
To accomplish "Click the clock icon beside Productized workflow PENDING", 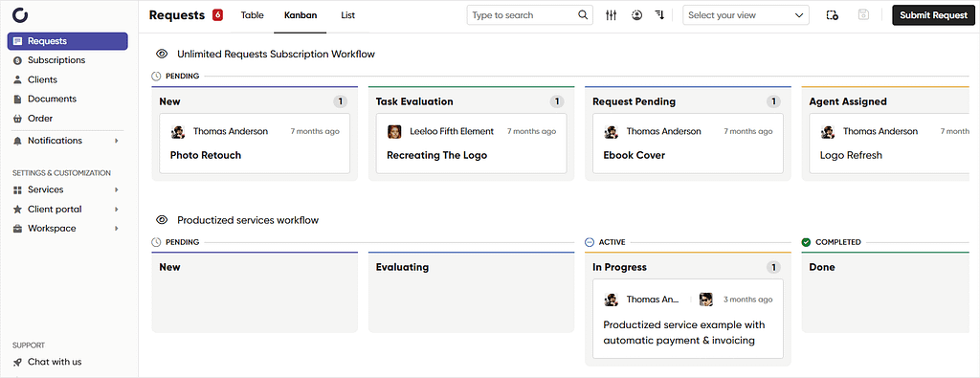I will (x=156, y=242).
